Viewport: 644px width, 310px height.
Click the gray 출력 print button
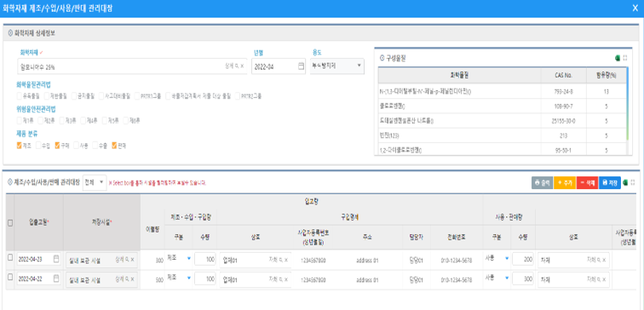coord(542,183)
